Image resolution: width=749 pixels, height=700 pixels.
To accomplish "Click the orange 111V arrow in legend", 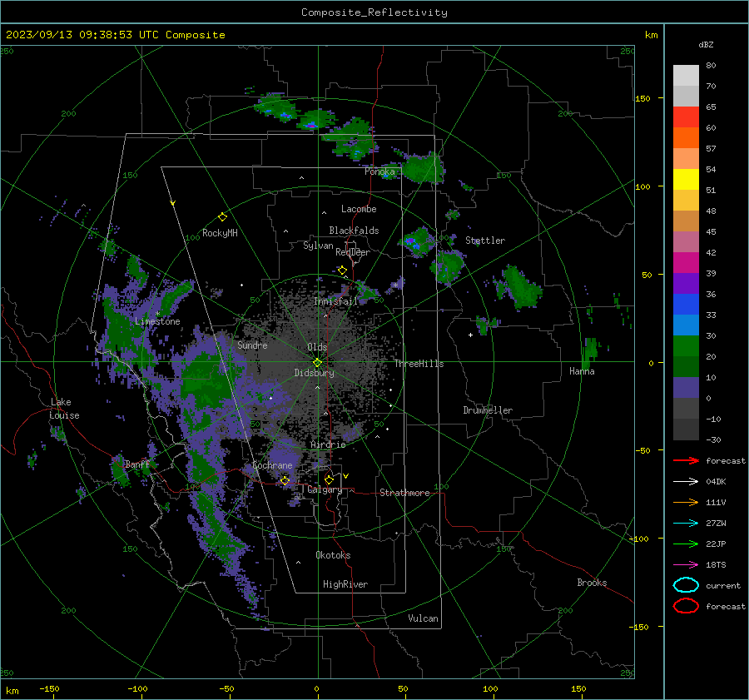I will pos(686,502).
